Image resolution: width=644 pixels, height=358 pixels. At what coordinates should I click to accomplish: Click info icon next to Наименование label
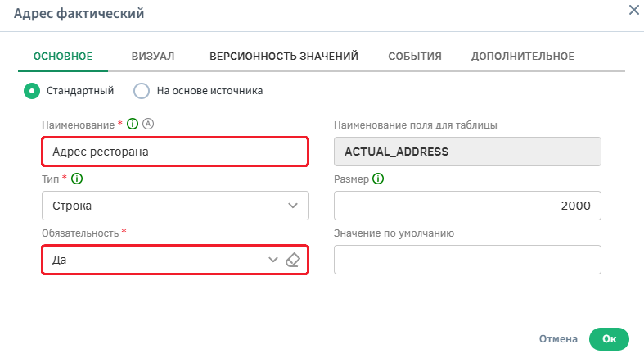point(133,124)
